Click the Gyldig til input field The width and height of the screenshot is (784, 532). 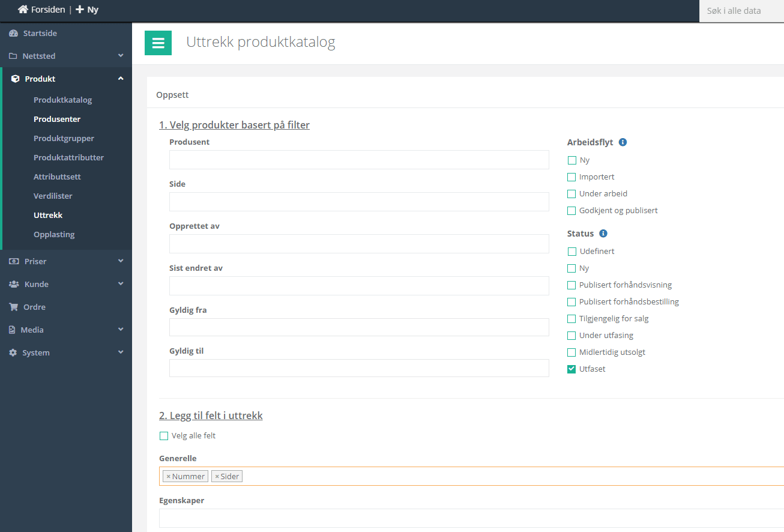[359, 368]
